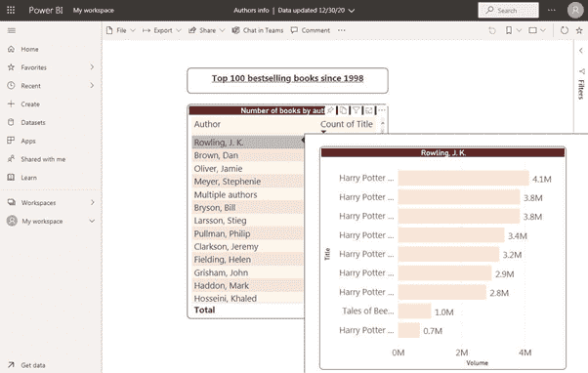This screenshot has height=373, width=588.
Task: Click the Search box in header
Action: pos(508,10)
